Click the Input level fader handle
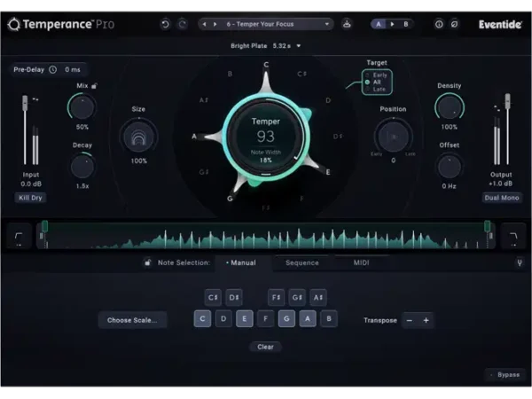532x399 pixels. tap(25, 103)
